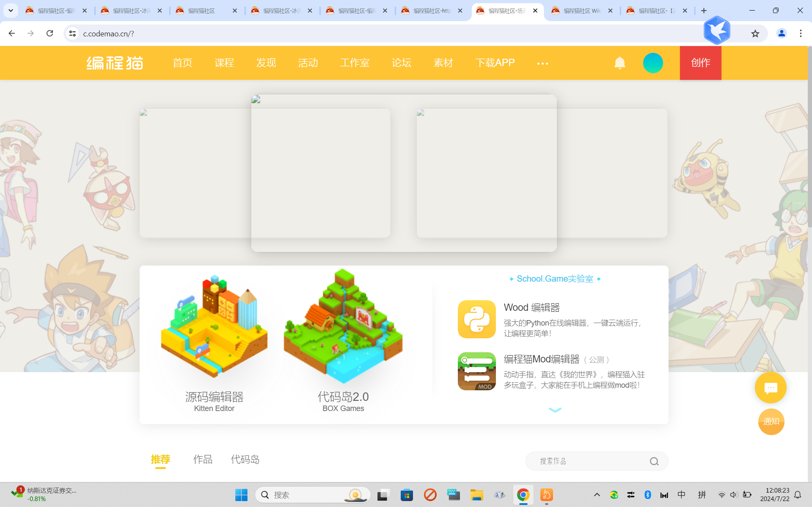Image resolution: width=812 pixels, height=507 pixels.
Task: Click the right carousel banner card
Action: click(612, 173)
